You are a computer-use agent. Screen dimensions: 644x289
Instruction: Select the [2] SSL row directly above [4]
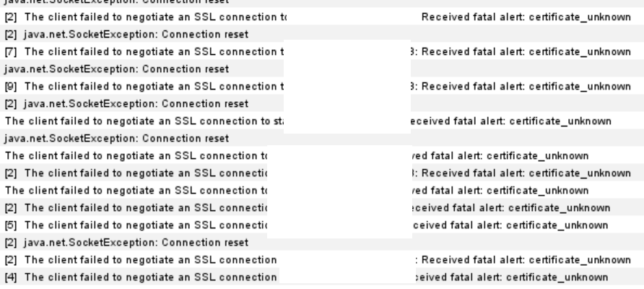click(x=322, y=260)
